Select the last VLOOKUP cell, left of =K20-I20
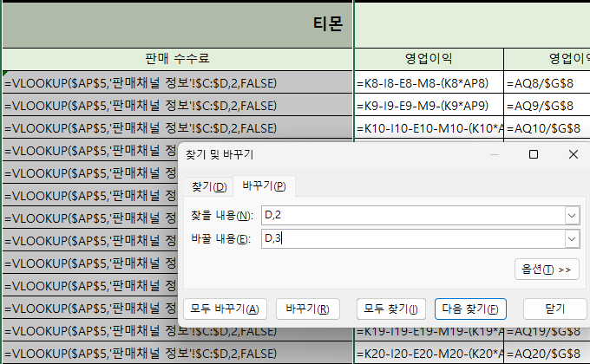590x364 pixels. [x=178, y=354]
